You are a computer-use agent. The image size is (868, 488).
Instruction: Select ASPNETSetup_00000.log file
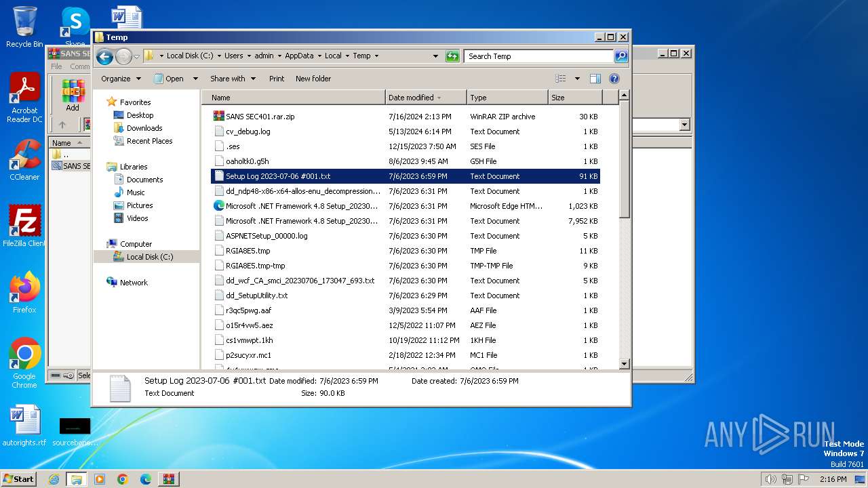click(267, 236)
